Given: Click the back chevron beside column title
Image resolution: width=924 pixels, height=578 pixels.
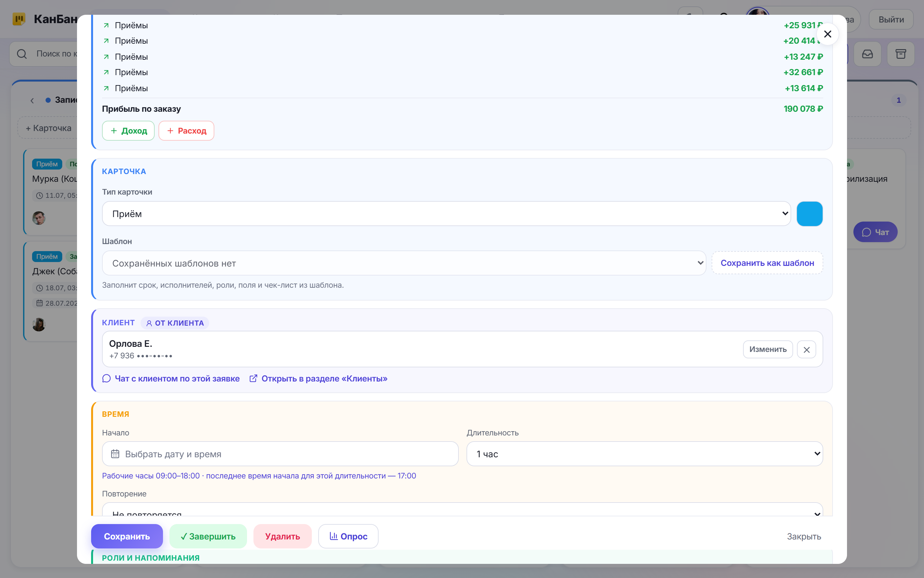Looking at the screenshot, I should click(32, 101).
